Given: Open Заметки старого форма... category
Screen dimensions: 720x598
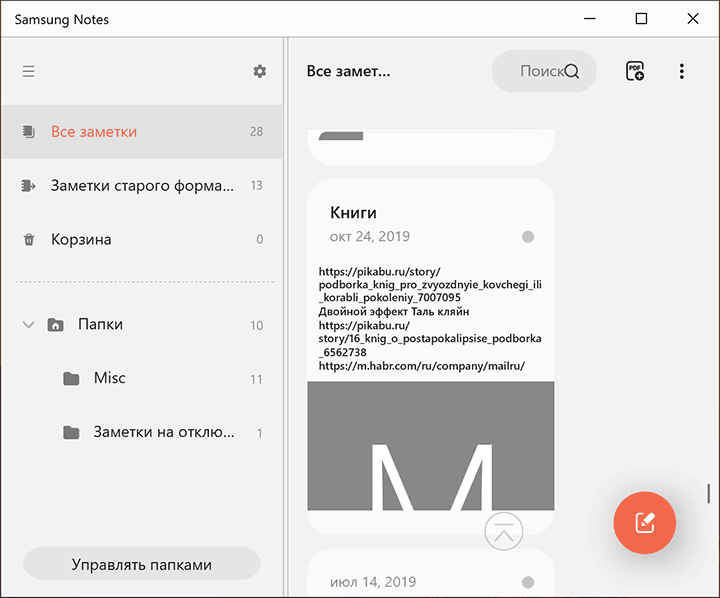Looking at the screenshot, I should tap(142, 186).
